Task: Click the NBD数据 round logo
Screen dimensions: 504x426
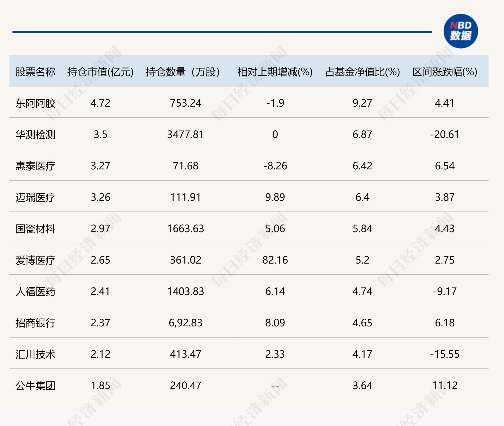Action: 461,31
